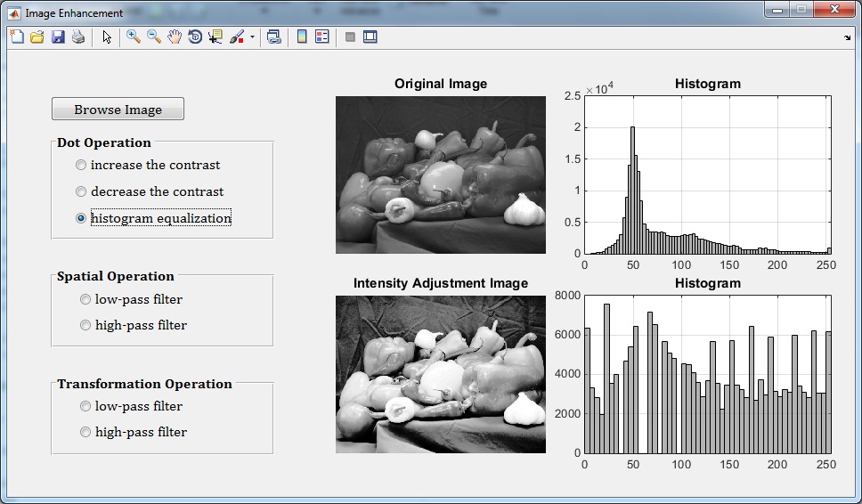
Task: Click the Intensity Adjustment Image peppers picture
Action: click(440, 374)
